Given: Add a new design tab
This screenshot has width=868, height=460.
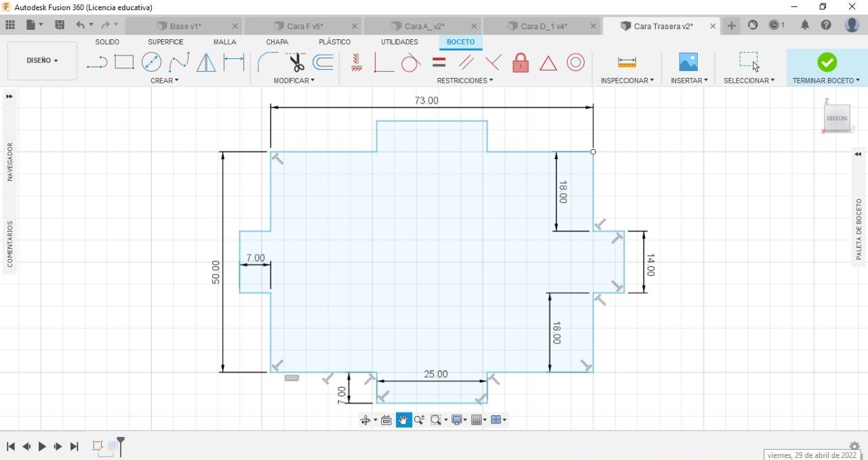Looking at the screenshot, I should 732,26.
